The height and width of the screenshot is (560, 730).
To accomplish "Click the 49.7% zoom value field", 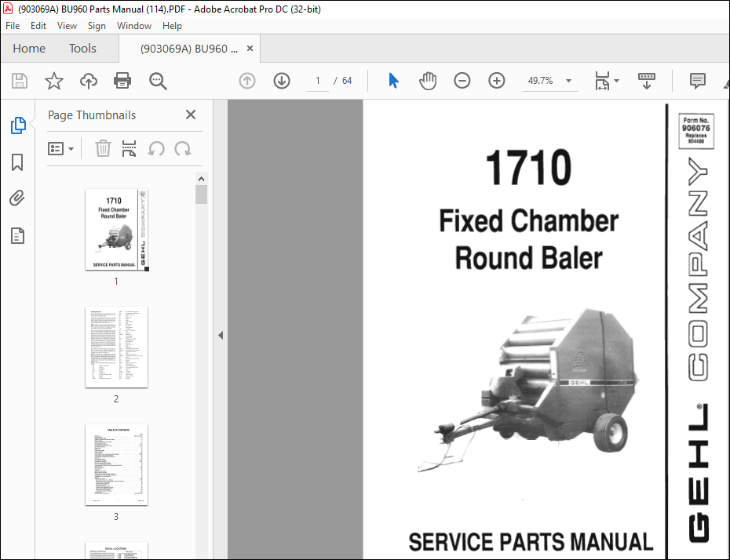I will click(541, 81).
